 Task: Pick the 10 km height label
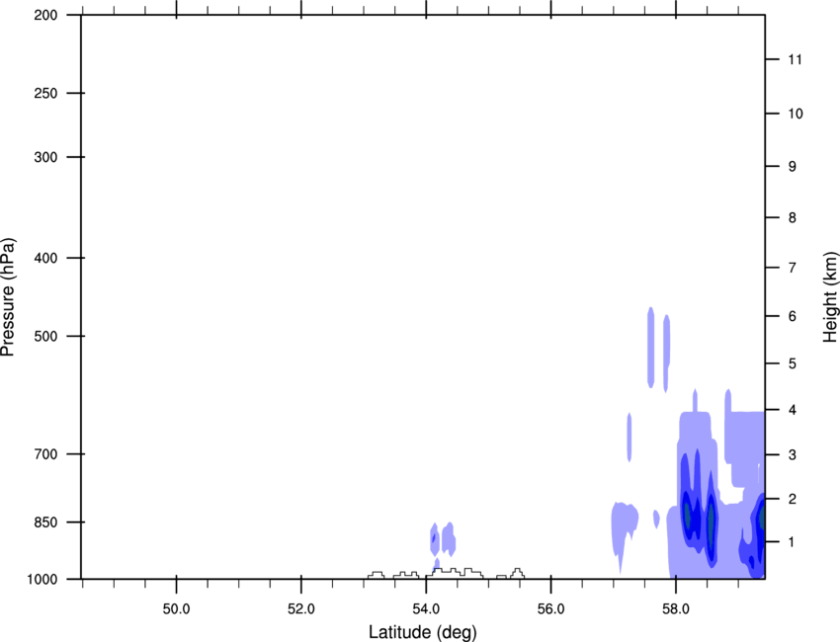(x=795, y=114)
